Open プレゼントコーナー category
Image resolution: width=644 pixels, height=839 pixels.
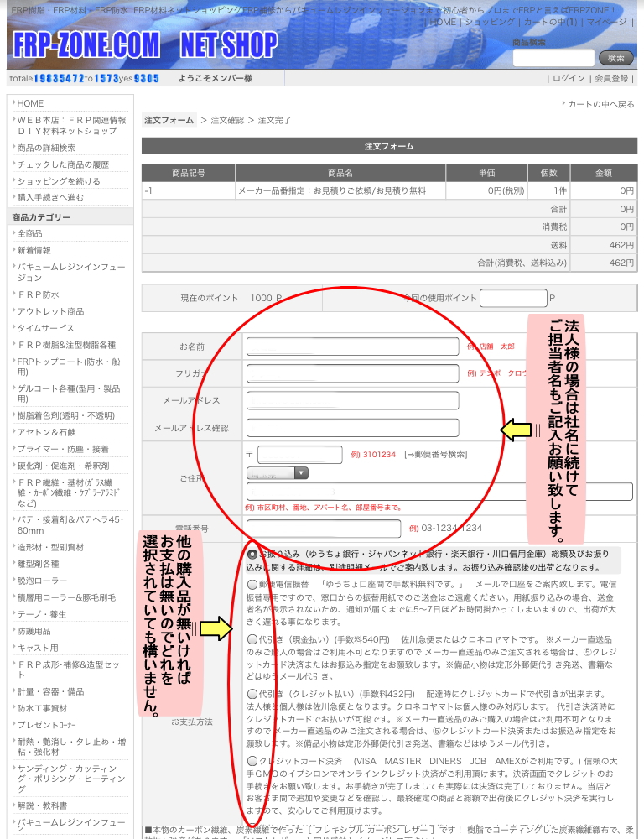point(46,725)
